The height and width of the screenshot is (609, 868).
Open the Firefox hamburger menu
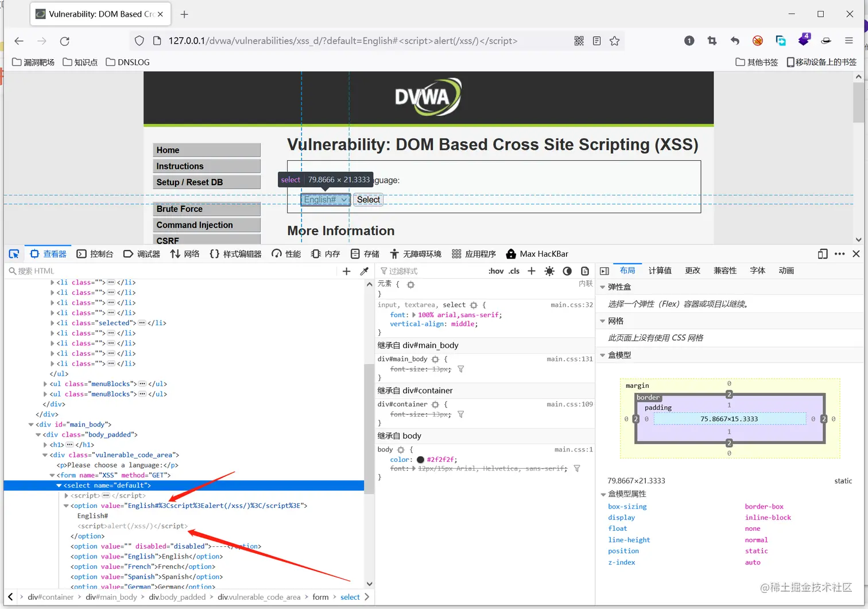[x=848, y=41]
